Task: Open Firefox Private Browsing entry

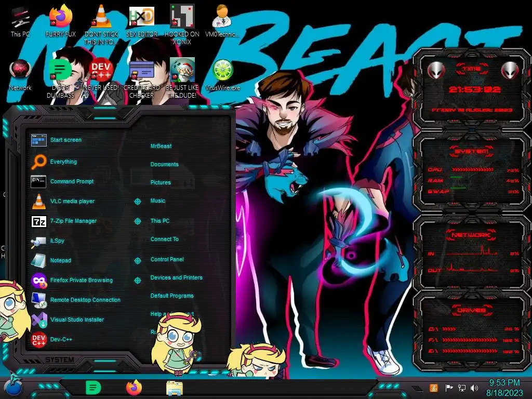Action: point(72,280)
